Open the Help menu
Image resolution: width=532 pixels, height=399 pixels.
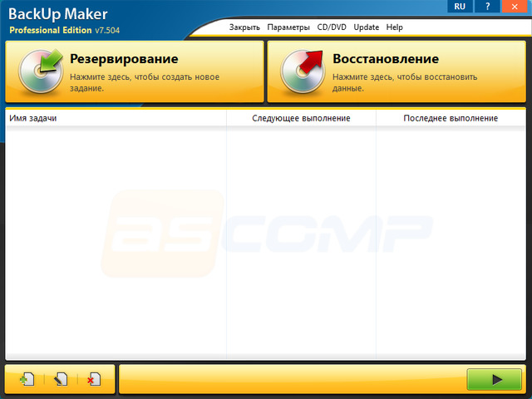(x=395, y=27)
